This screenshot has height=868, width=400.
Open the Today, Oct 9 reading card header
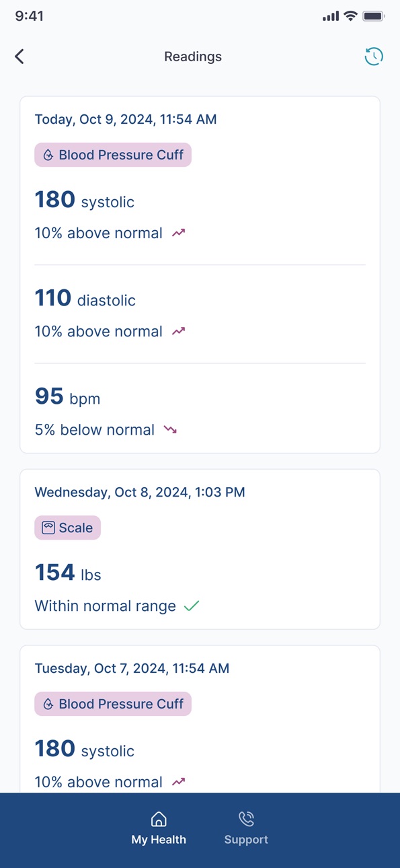click(x=126, y=119)
